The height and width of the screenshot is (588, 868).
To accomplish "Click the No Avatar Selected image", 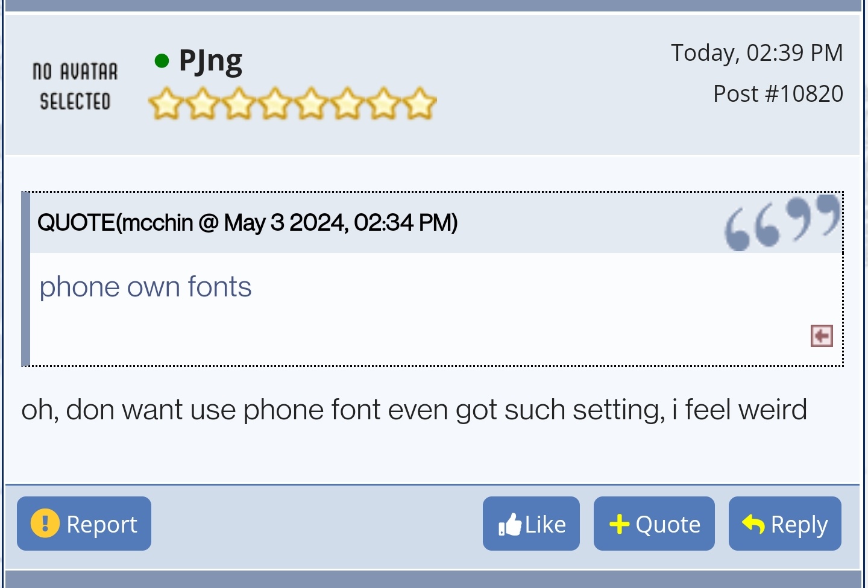I will point(75,86).
